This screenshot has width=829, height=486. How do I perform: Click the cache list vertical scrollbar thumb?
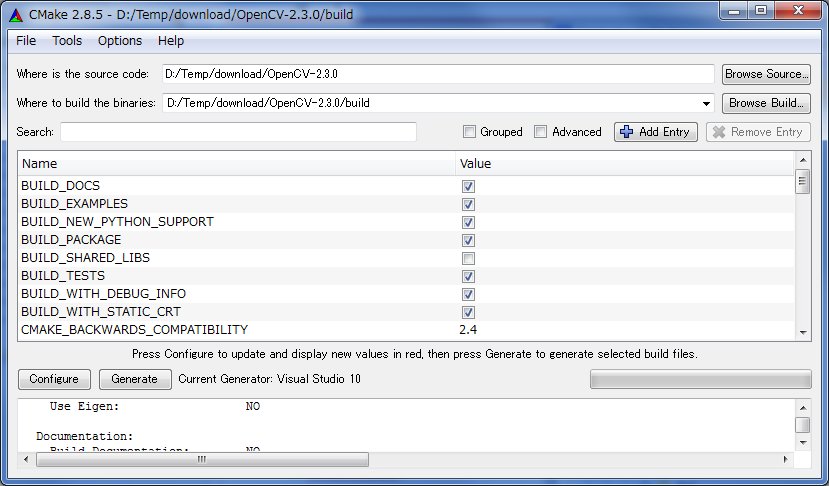pos(803,182)
